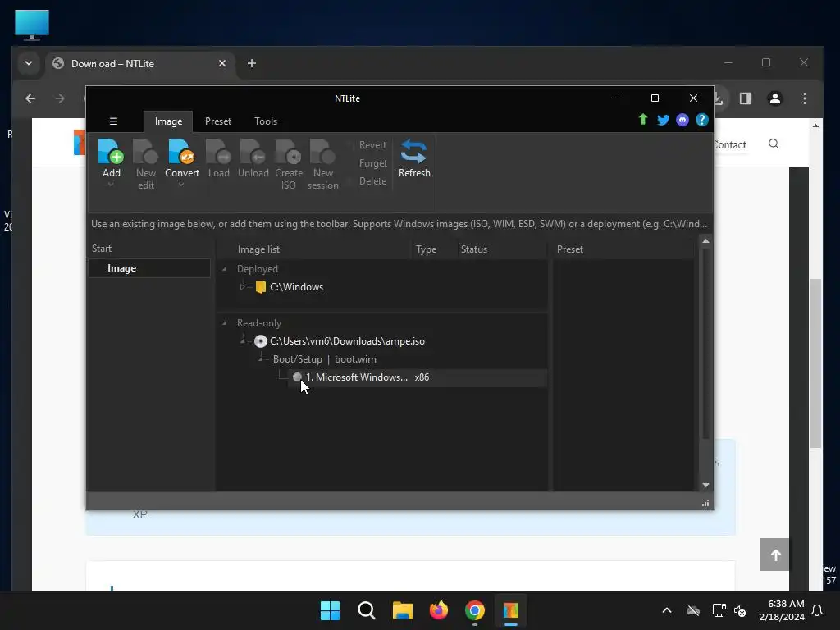Image resolution: width=840 pixels, height=630 pixels.
Task: Open NTLite hamburger menu
Action: [113, 121]
